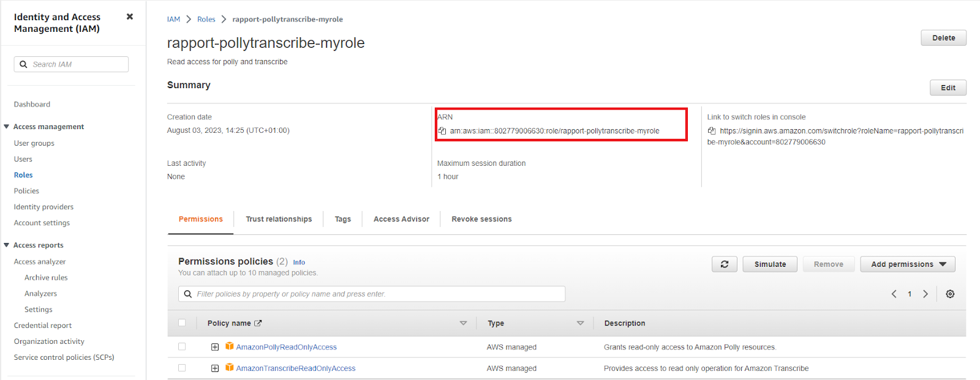Expand the AmazonPollyReadOnlyAccess policy details
The image size is (980, 380).
(x=215, y=347)
